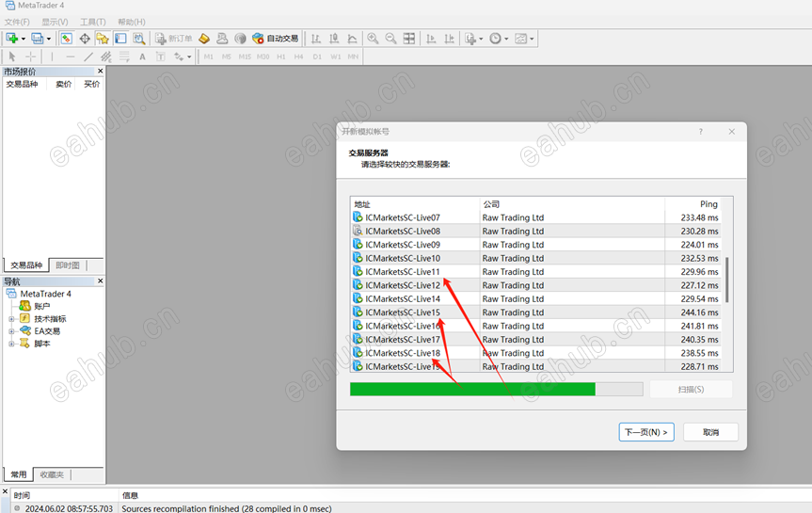
Task: Expand the EA交易 tree node
Action: 11,331
